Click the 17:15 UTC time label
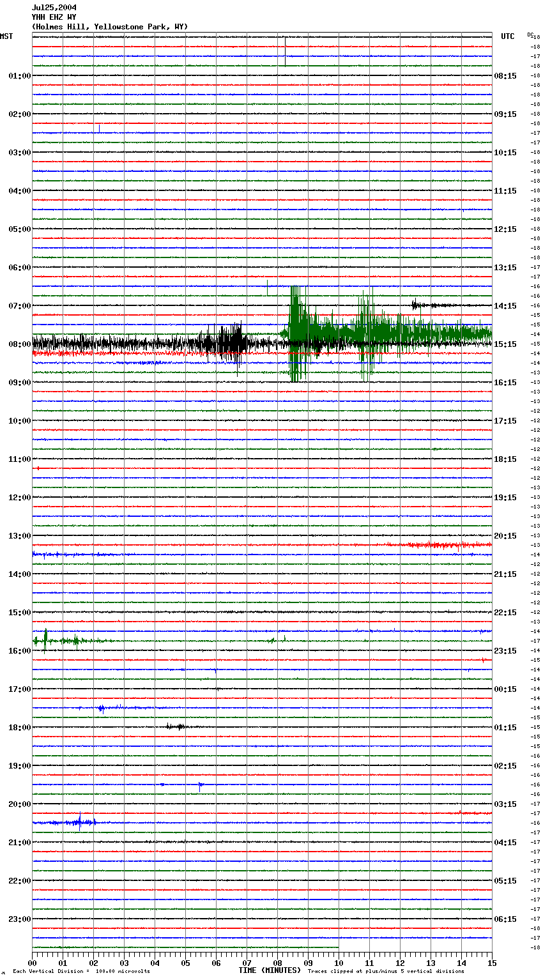 coord(505,421)
